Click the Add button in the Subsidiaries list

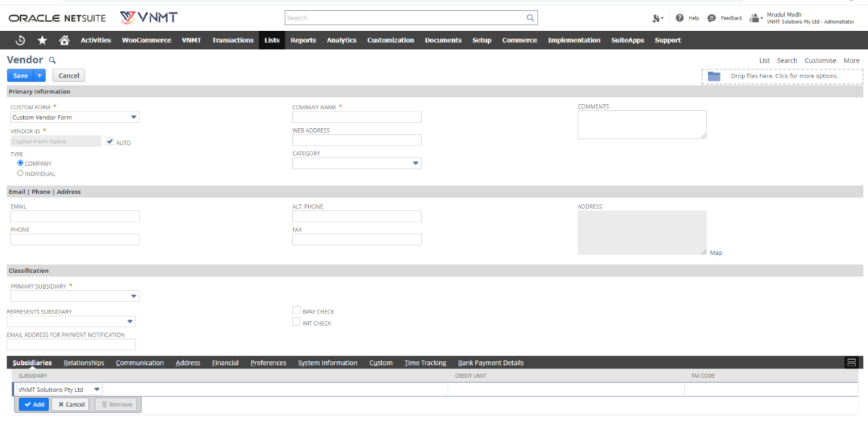click(x=33, y=404)
